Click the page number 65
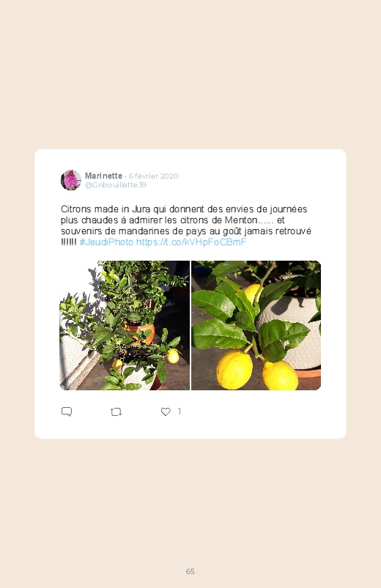 pyautogui.click(x=190, y=571)
